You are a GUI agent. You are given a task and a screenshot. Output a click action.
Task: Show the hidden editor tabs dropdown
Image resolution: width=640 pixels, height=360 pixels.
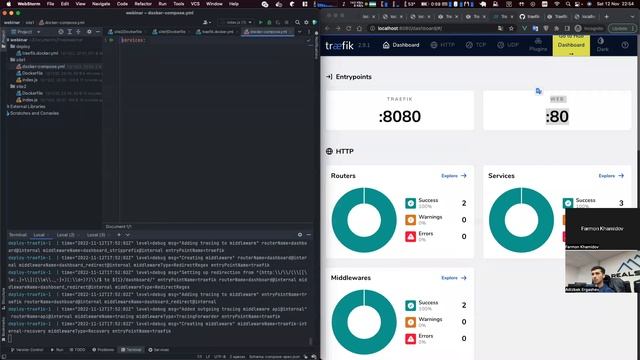[299, 31]
